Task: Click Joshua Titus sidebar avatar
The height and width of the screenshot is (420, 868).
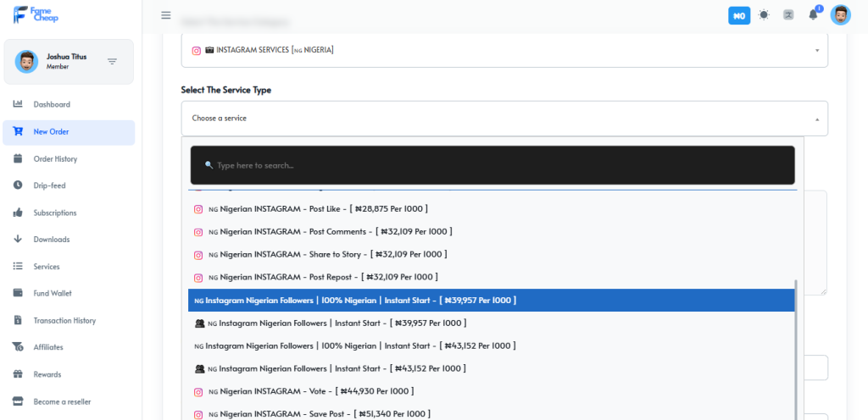Action: click(x=26, y=61)
